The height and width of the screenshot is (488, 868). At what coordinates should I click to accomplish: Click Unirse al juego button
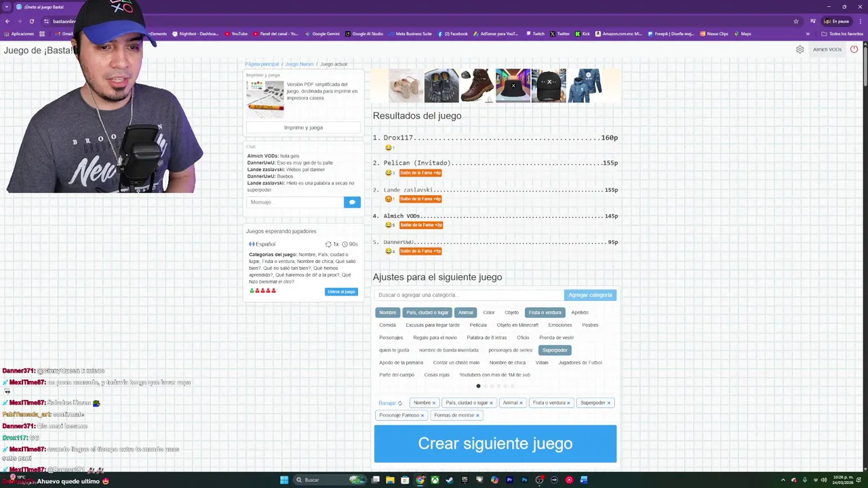341,292
